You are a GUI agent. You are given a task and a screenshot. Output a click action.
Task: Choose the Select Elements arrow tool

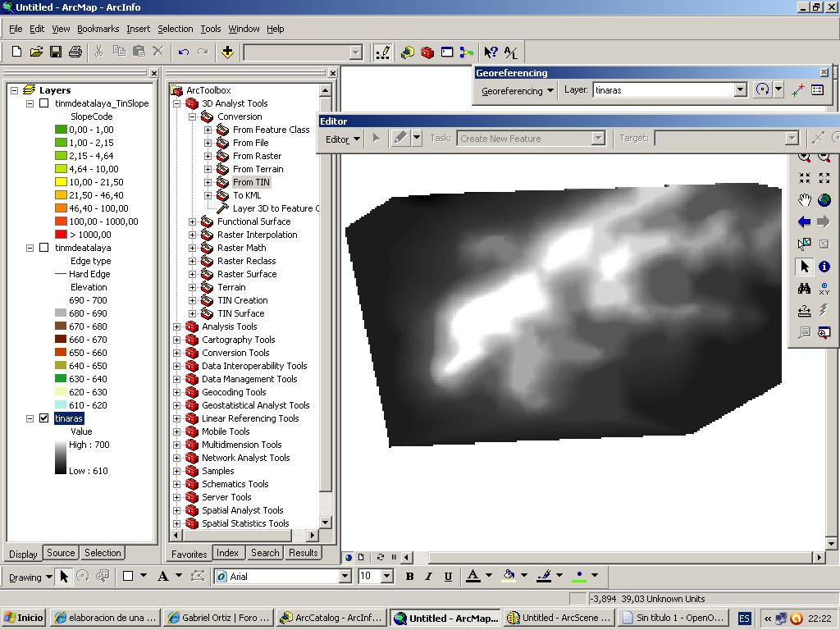pos(804,267)
